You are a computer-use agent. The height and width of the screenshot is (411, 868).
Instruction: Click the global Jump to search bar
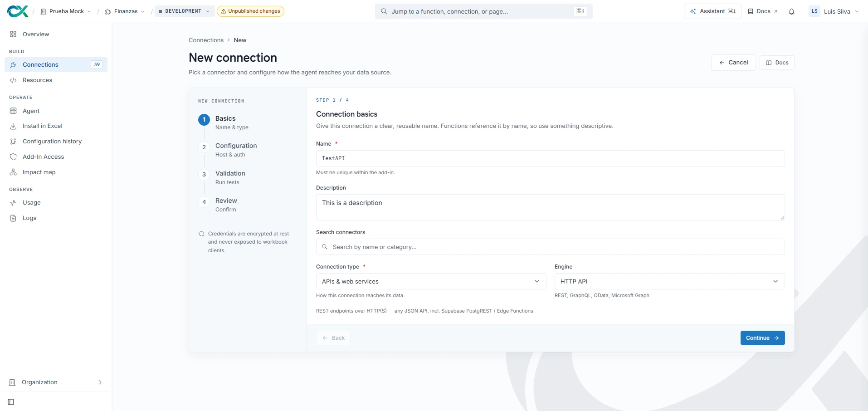click(x=483, y=11)
